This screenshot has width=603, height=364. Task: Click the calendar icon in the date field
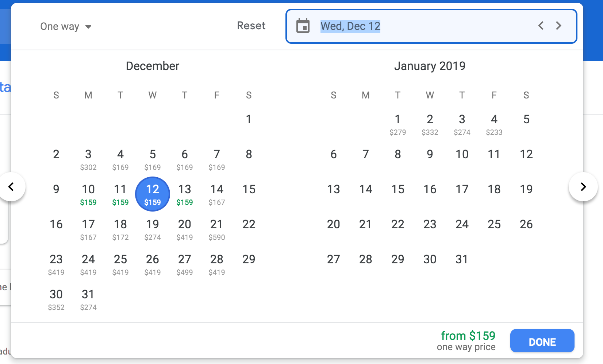[x=303, y=26]
